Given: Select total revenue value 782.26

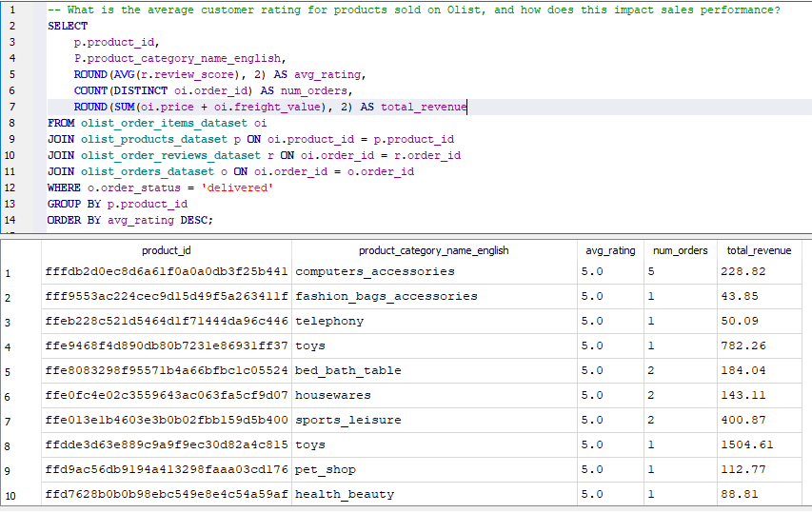Looking at the screenshot, I should (760, 345).
